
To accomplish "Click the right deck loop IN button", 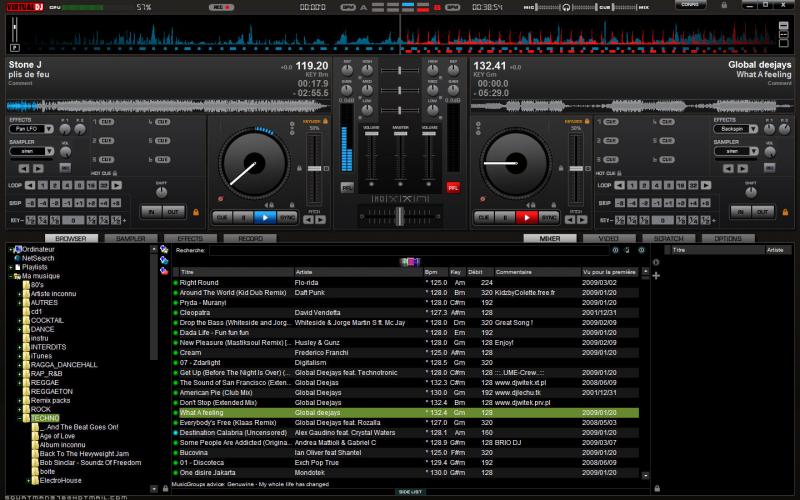I will (741, 212).
